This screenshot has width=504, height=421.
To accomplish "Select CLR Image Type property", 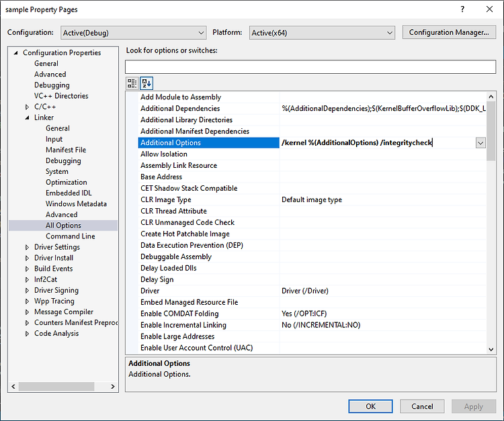I will click(x=312, y=199).
